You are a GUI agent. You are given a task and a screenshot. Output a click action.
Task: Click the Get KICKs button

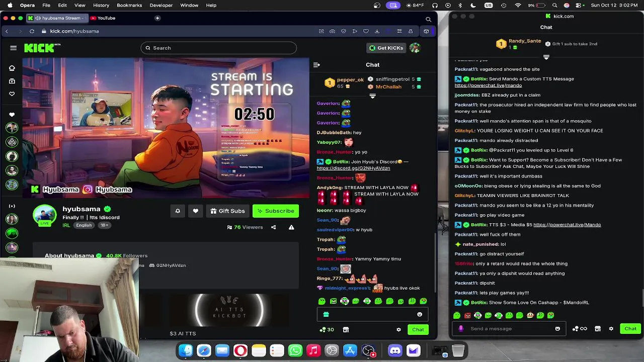386,48
